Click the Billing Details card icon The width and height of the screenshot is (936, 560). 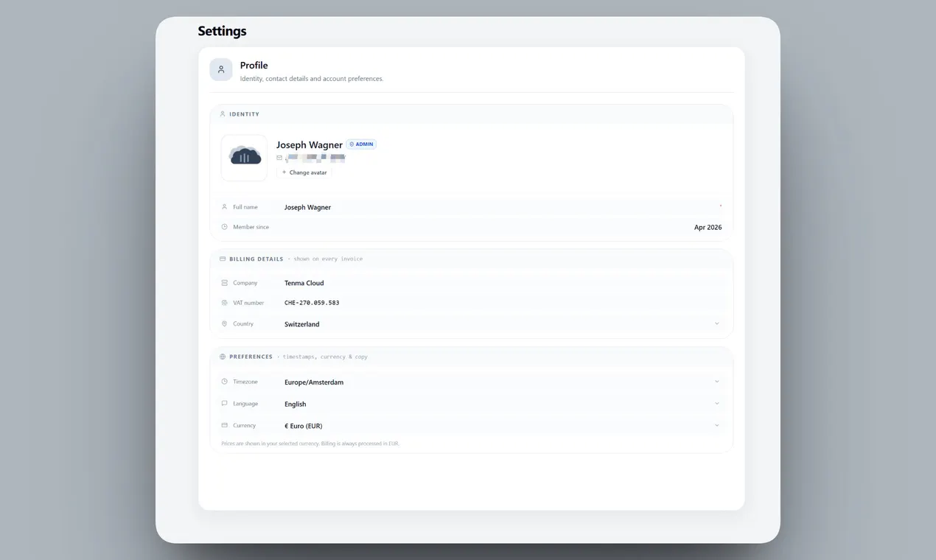[223, 259]
